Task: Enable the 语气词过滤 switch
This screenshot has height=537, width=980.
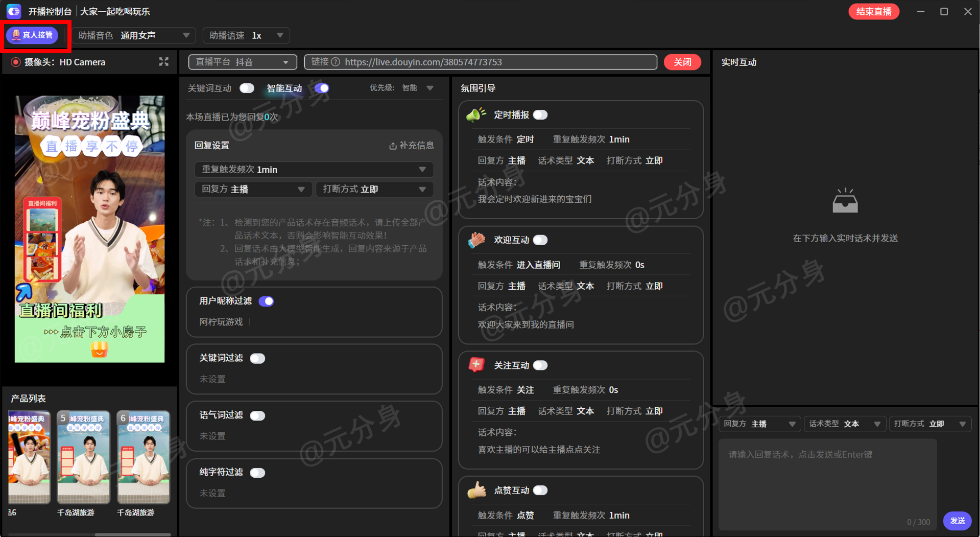Action: (257, 416)
